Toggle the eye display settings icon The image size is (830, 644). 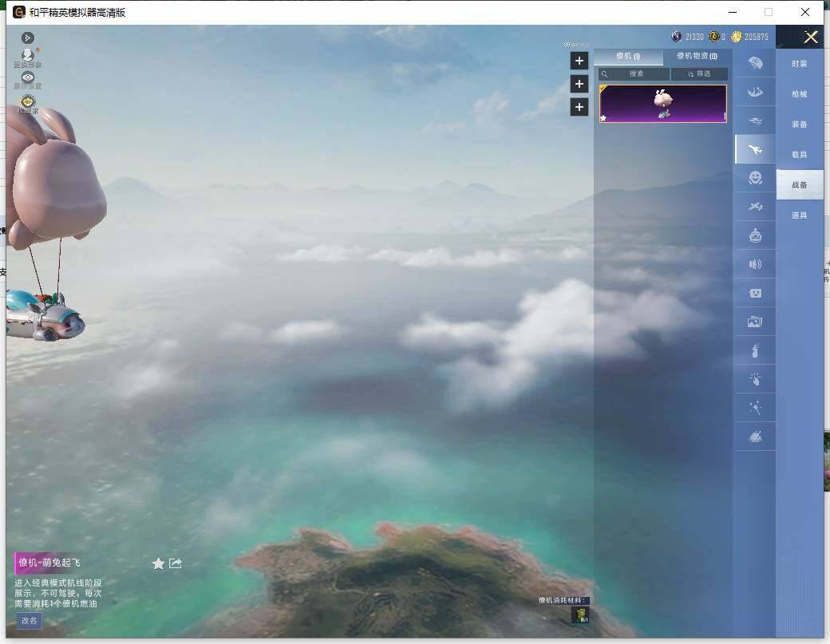(27, 77)
